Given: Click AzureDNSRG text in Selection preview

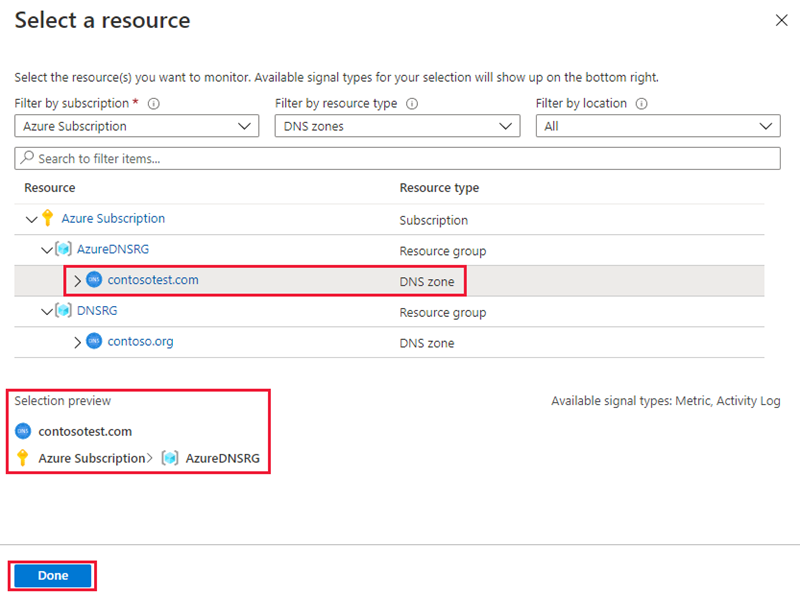Looking at the screenshot, I should pyautogui.click(x=222, y=458).
